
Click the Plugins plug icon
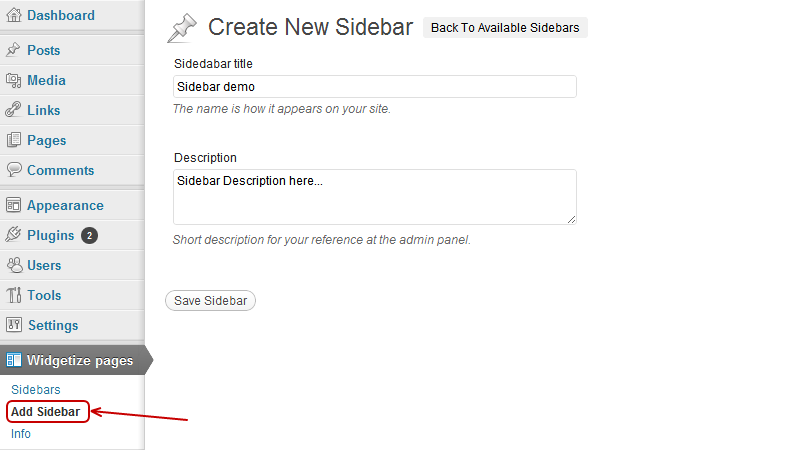13,235
